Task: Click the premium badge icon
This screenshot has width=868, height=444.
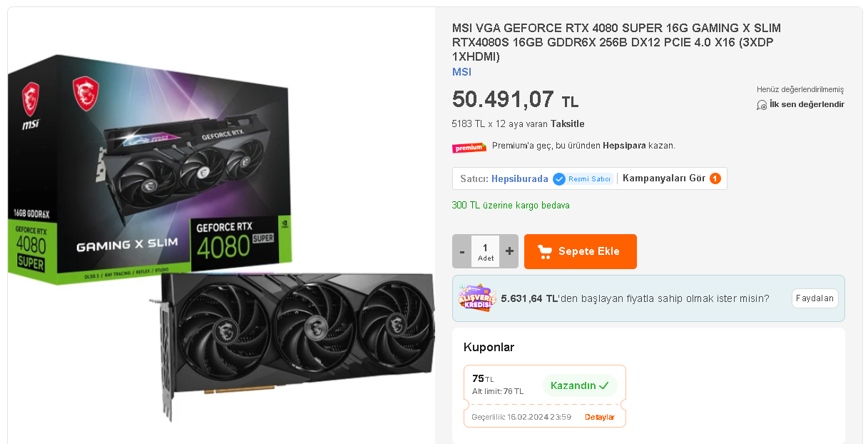Action: click(469, 147)
